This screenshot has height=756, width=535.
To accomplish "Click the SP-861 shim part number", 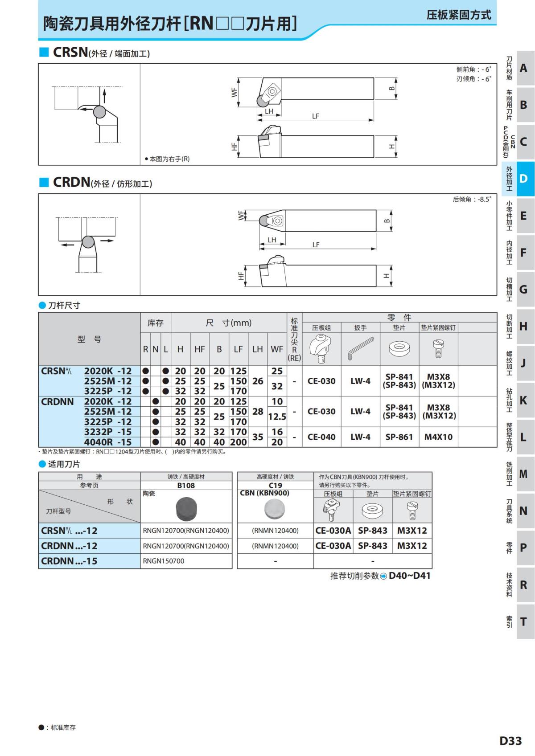I will point(399,437).
